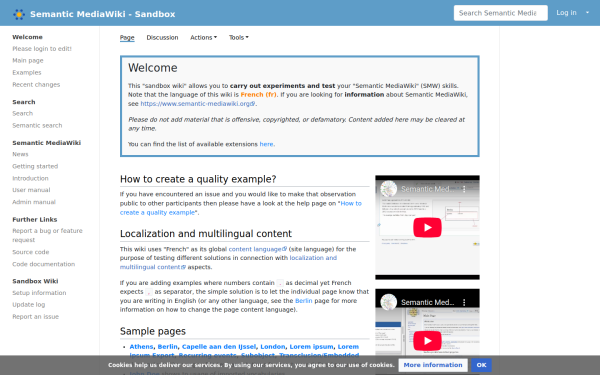Follow localization and multilingual content link

228,262
